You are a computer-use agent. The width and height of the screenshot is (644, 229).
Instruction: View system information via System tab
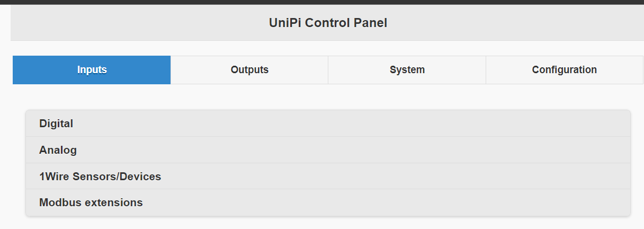[407, 70]
